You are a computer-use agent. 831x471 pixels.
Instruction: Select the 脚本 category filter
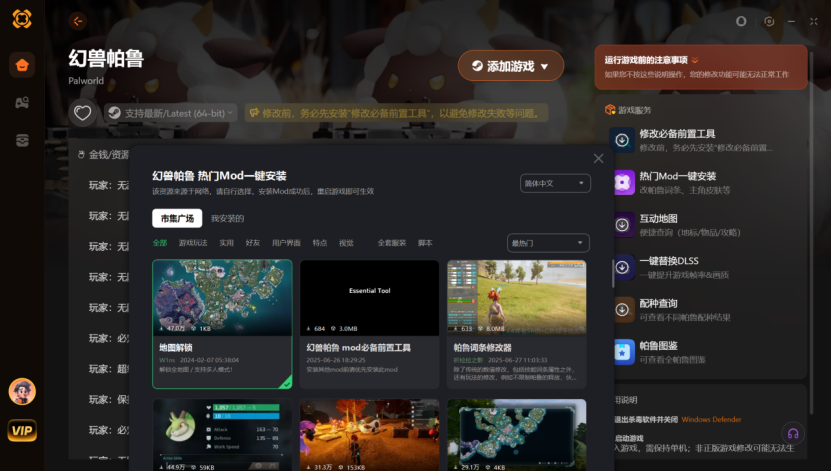pyautogui.click(x=425, y=243)
